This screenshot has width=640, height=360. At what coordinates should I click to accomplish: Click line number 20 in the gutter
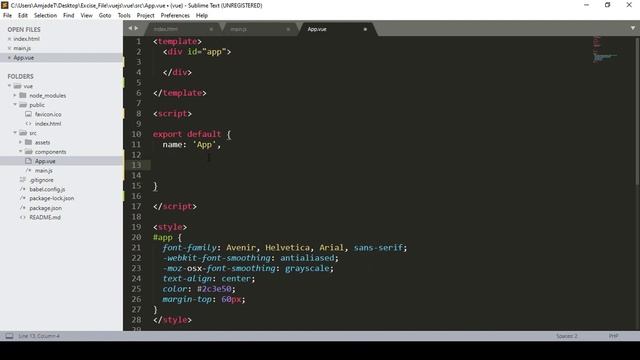136,237
